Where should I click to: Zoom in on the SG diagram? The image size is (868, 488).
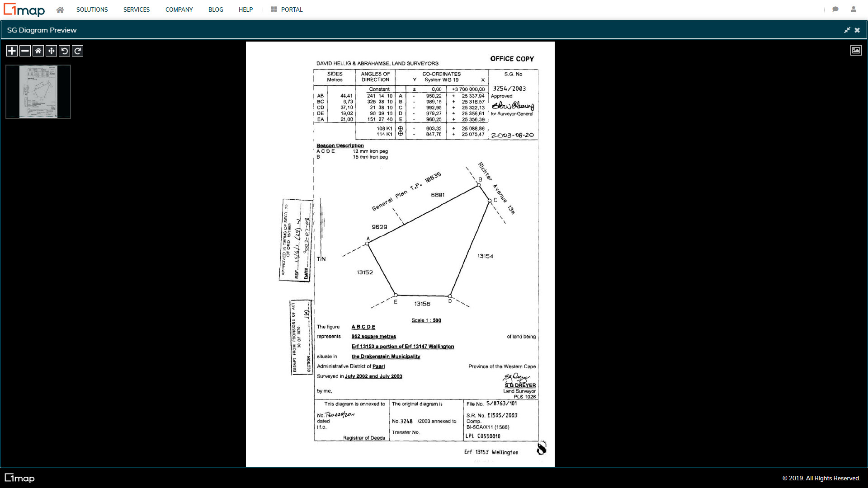[x=12, y=51]
